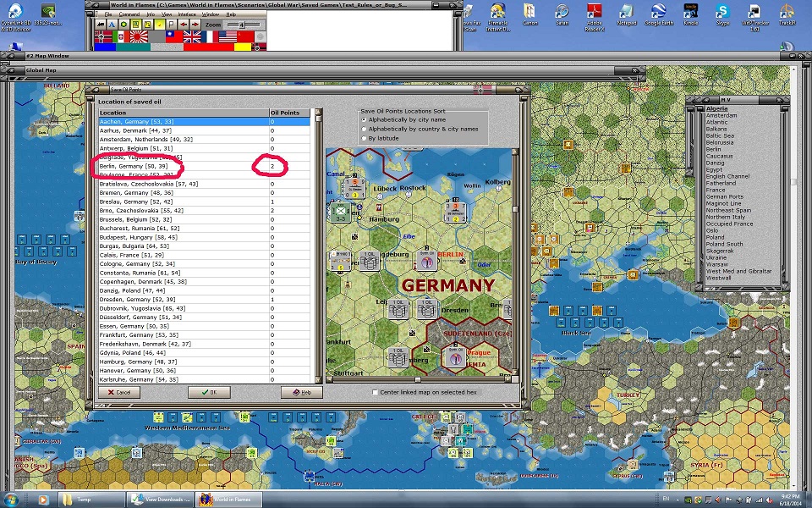Sort by the Oil Points column header
The height and width of the screenshot is (508, 812).
tap(289, 113)
